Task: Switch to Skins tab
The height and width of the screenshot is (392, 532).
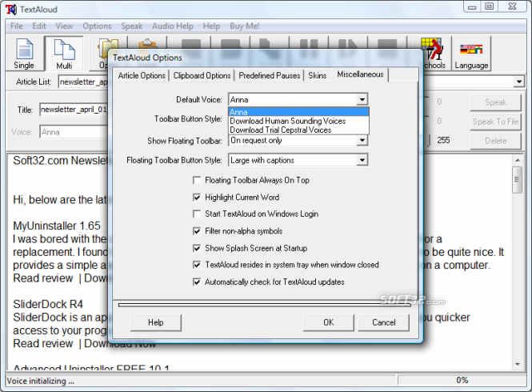Action: pos(318,75)
